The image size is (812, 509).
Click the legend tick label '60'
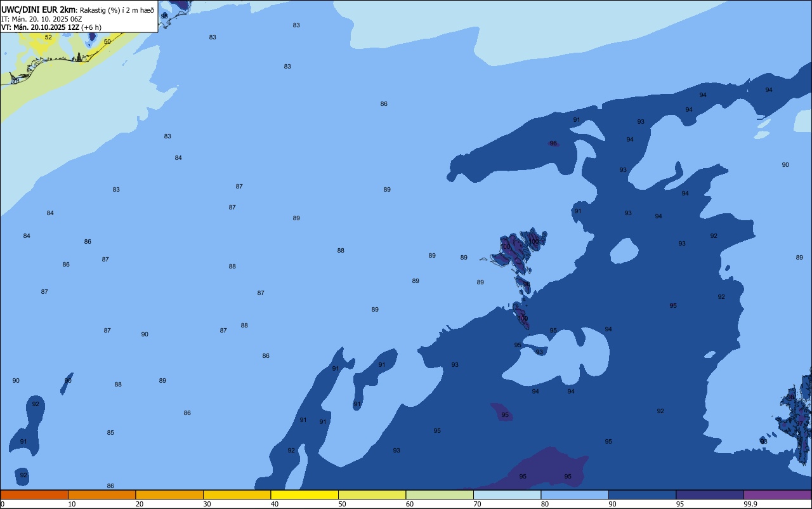410,504
